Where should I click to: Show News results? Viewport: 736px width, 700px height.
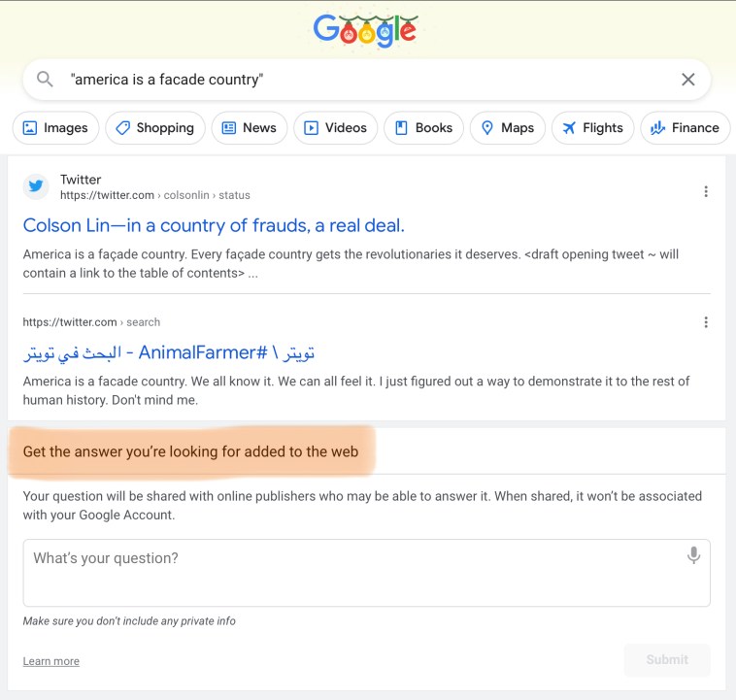249,128
